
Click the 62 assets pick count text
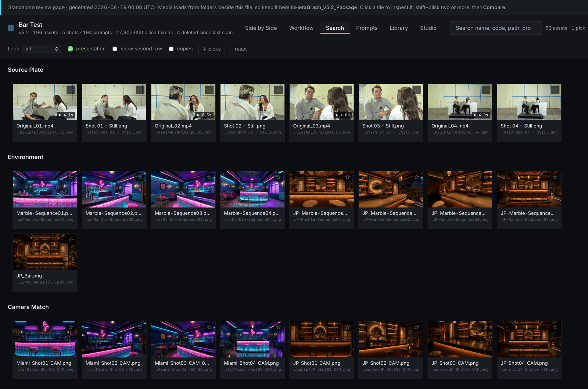566,28
